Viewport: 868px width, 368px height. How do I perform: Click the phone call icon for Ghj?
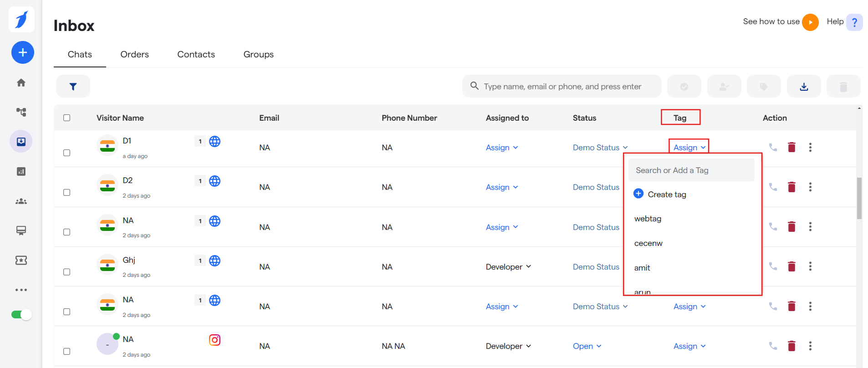coord(773,266)
